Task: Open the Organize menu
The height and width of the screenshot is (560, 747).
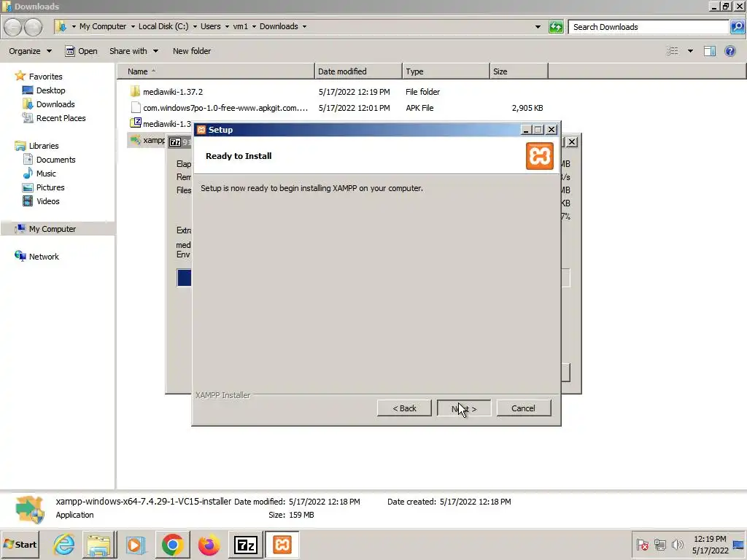Action: (30, 51)
